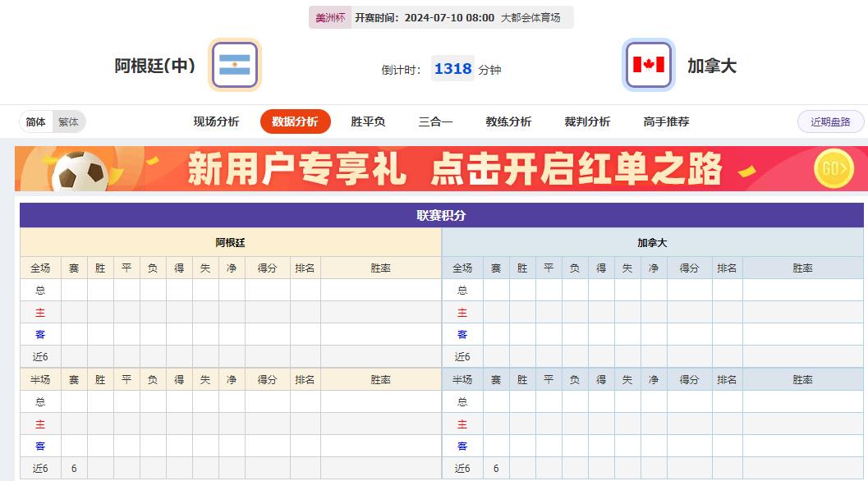Click the Argentina flag icon
Viewport: 868px width, 481px height.
click(x=235, y=65)
